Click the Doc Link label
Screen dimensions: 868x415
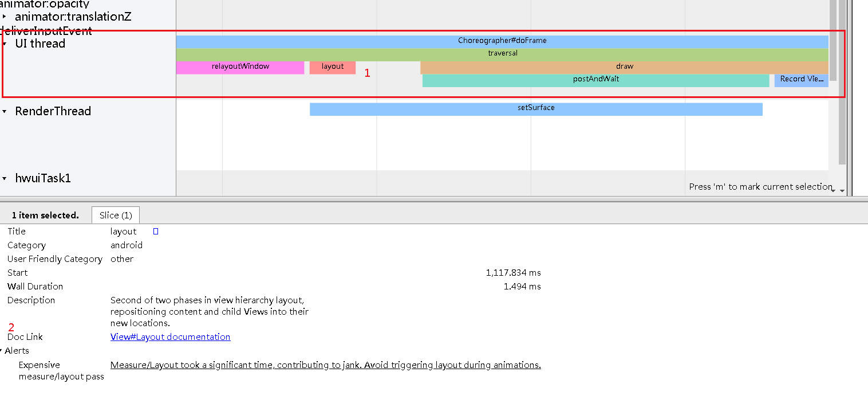(x=25, y=337)
